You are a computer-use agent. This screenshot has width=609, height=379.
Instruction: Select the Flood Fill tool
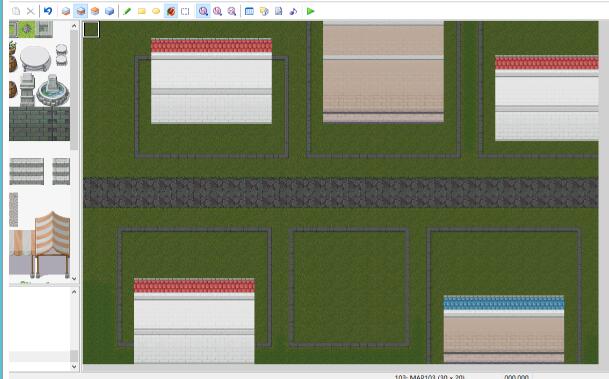pyautogui.click(x=171, y=11)
